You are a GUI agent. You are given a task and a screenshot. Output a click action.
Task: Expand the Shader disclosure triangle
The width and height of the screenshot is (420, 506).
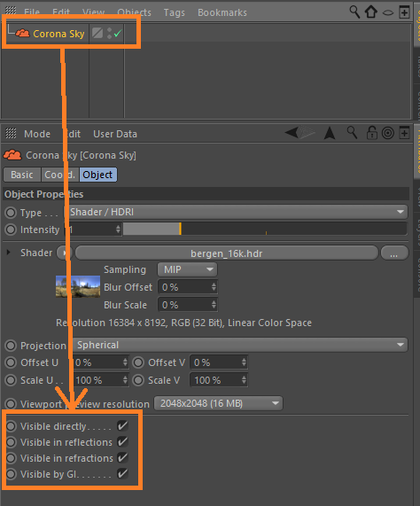8,253
